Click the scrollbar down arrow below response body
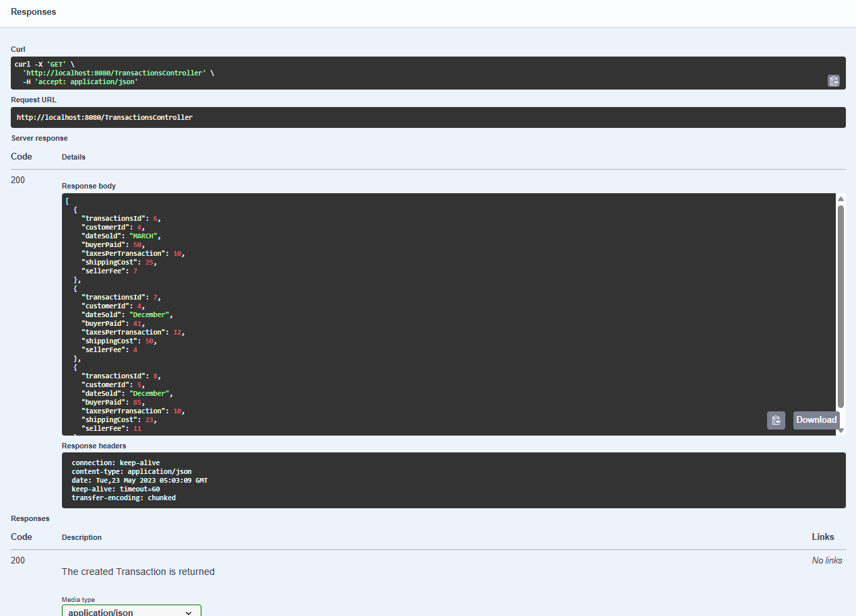Image resolution: width=856 pixels, height=616 pixels. point(841,432)
